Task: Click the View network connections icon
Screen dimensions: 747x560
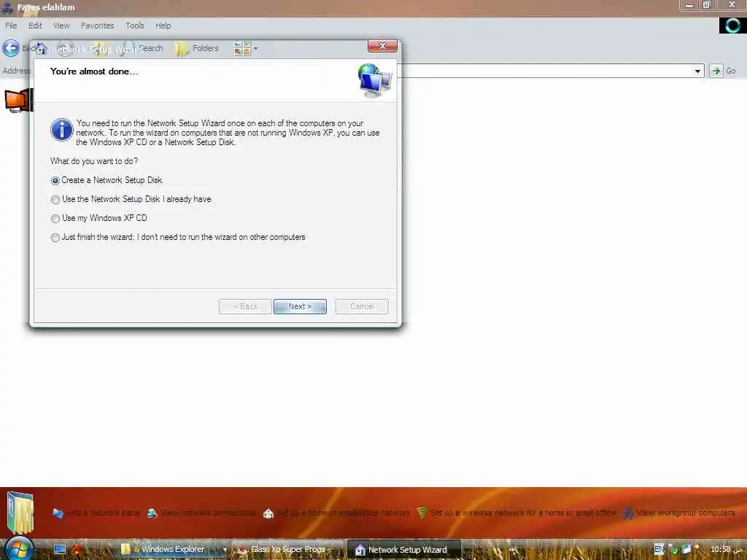Action: pyautogui.click(x=152, y=513)
